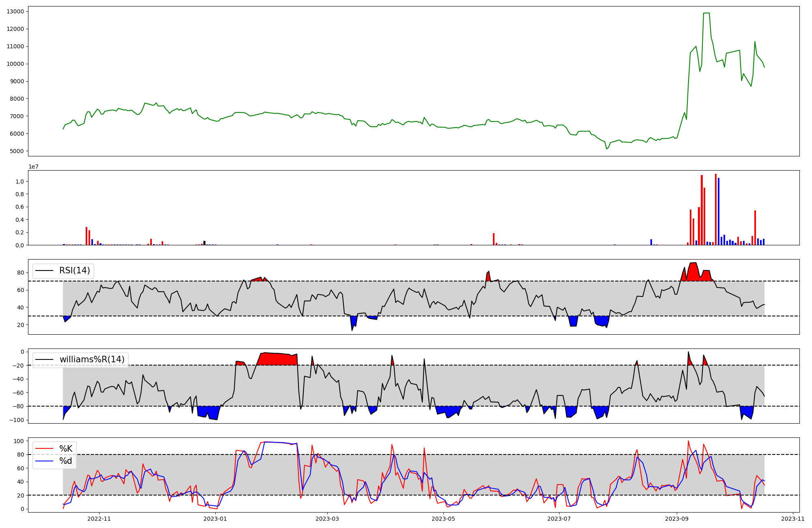812x528 pixels.
Task: Click the red volume bar near 2023-06
Action: [x=494, y=239]
